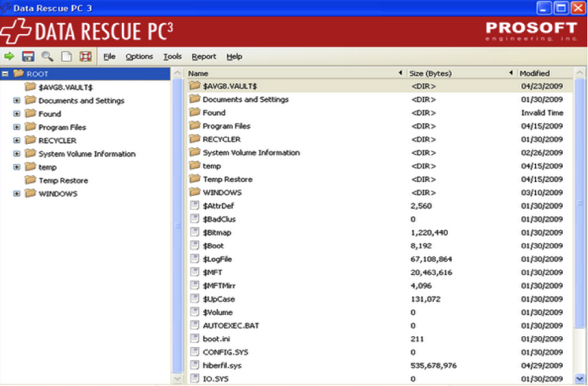Click the file list scroll down arrow

pos(580,378)
